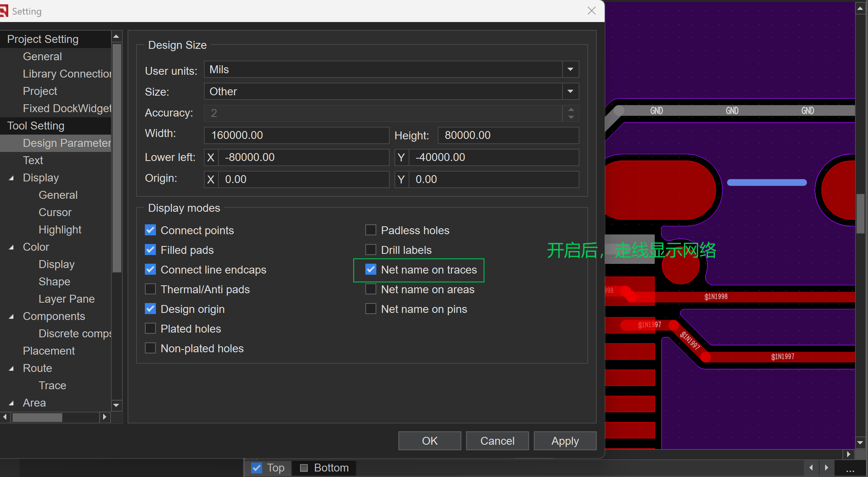Click the Apply button
Screen dimensions: 868x477
pos(565,441)
